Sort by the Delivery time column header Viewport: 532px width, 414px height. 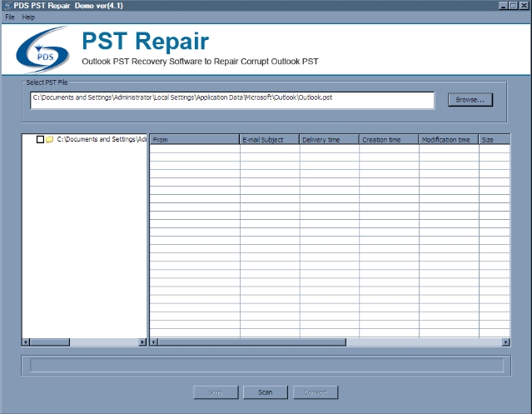tap(330, 139)
